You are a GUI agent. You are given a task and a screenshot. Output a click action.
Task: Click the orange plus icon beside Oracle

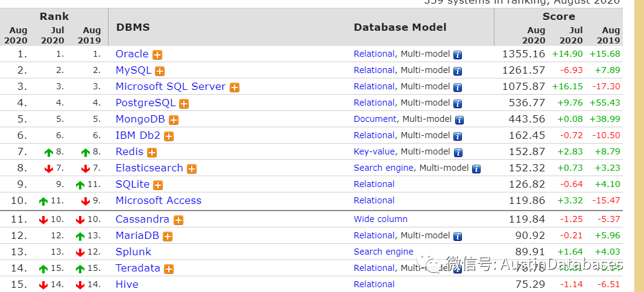pyautogui.click(x=157, y=55)
